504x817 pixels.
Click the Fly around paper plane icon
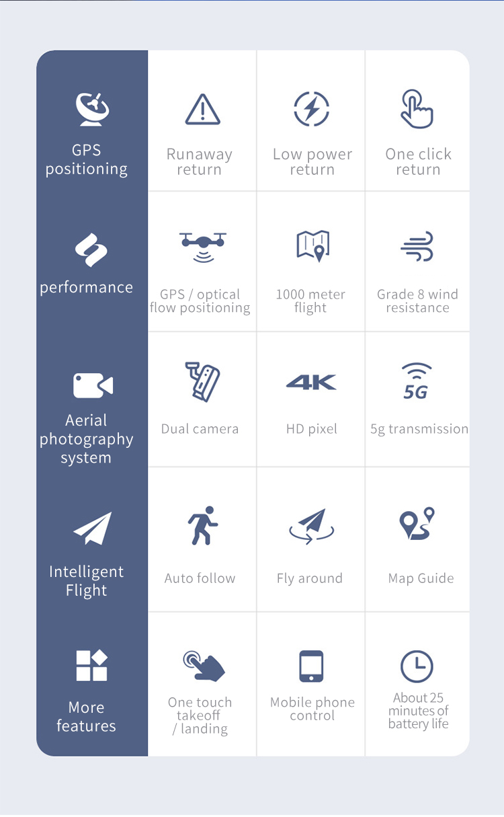312,527
